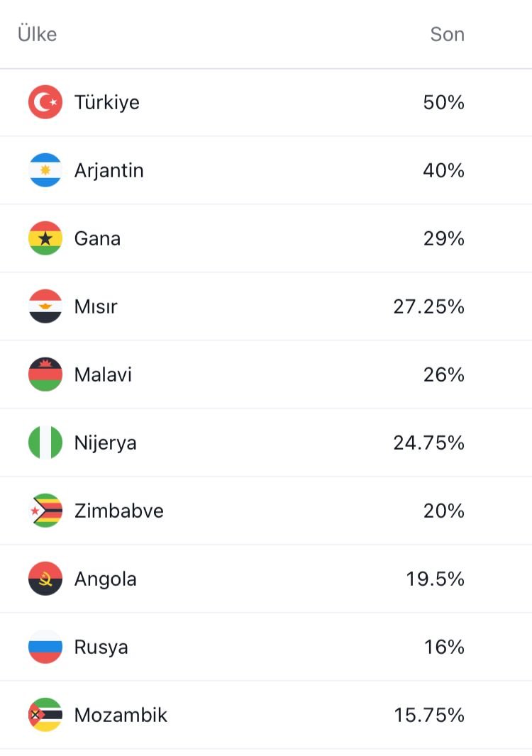
Task: Sort by the Son column header
Action: click(x=447, y=34)
